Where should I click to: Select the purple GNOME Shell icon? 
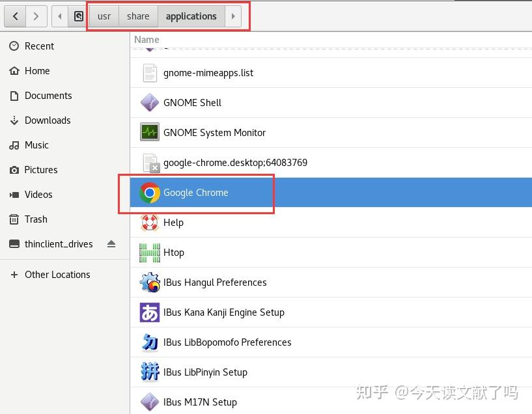click(x=149, y=103)
